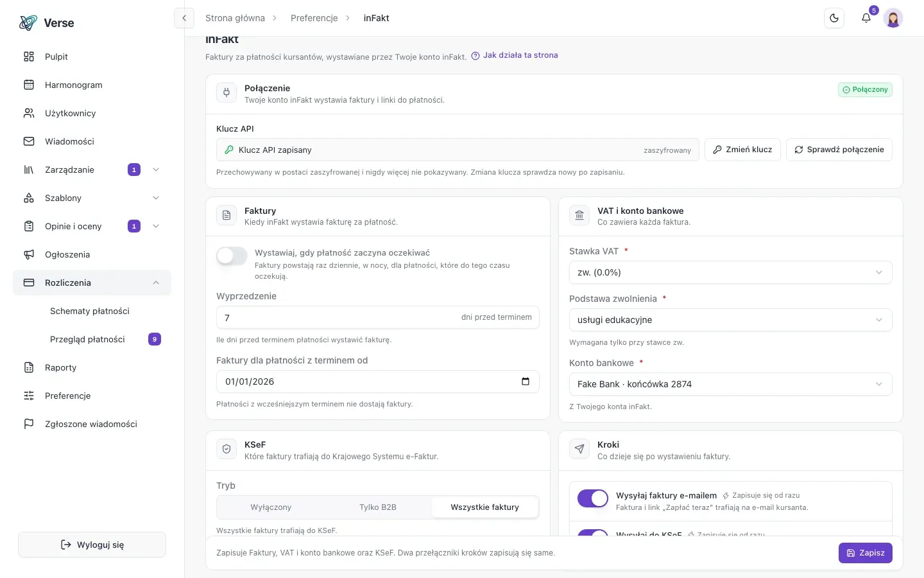Open the Stawka VAT dropdown
The width and height of the screenshot is (924, 578).
coord(730,272)
